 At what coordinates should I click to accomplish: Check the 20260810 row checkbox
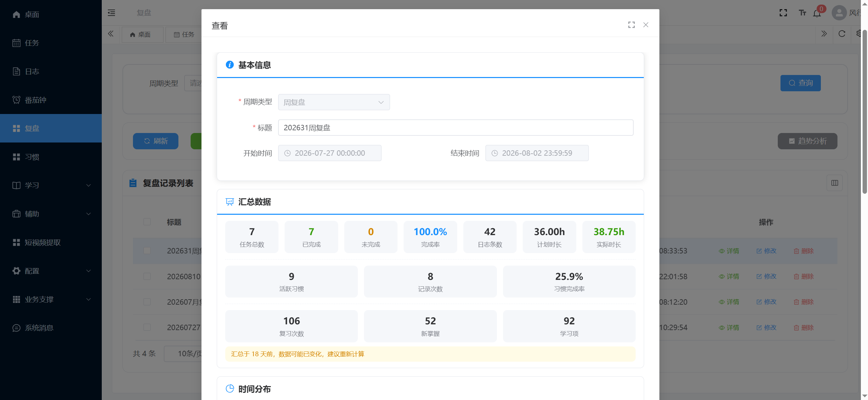[147, 276]
